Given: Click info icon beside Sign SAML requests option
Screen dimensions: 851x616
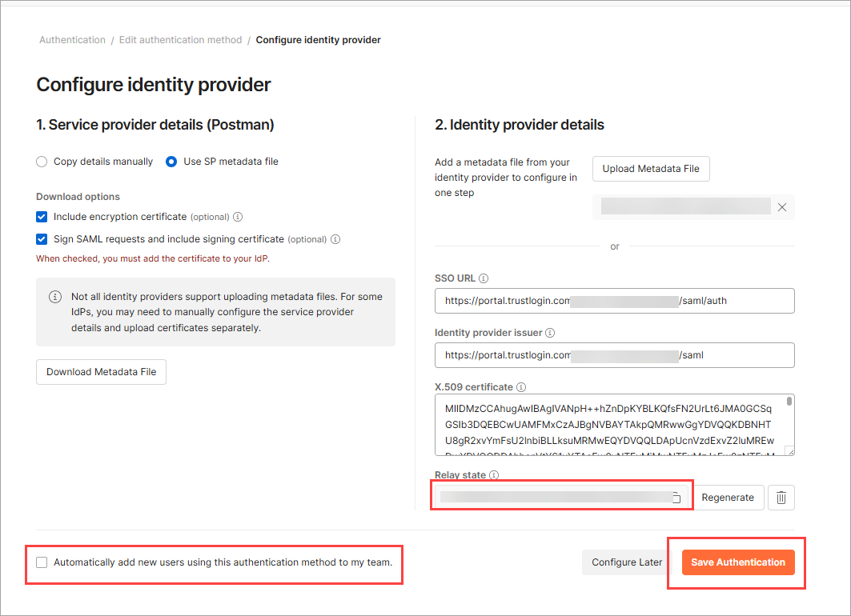Looking at the screenshot, I should 335,239.
